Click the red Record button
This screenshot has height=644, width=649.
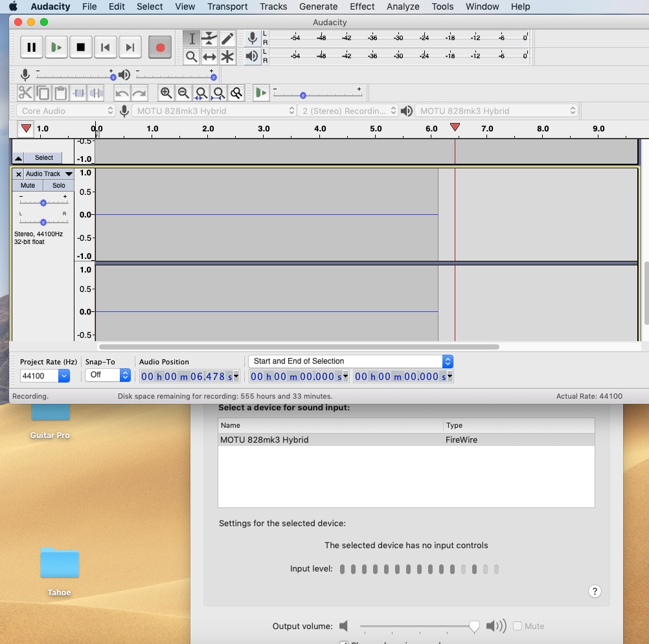click(160, 47)
